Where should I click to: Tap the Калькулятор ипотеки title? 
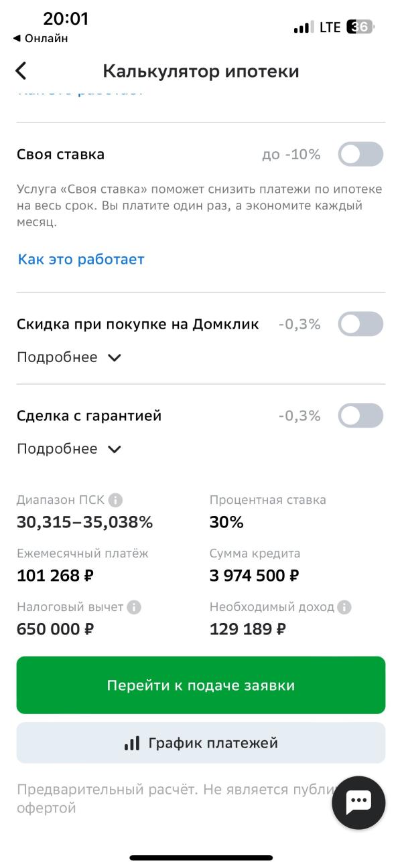[x=201, y=71]
